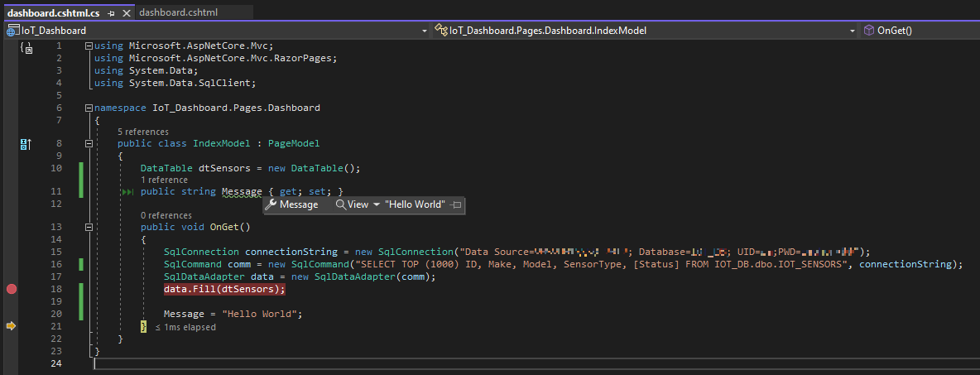Click the '≤ 1ms elapsed' performance tip
980x375 pixels.
[x=185, y=327]
